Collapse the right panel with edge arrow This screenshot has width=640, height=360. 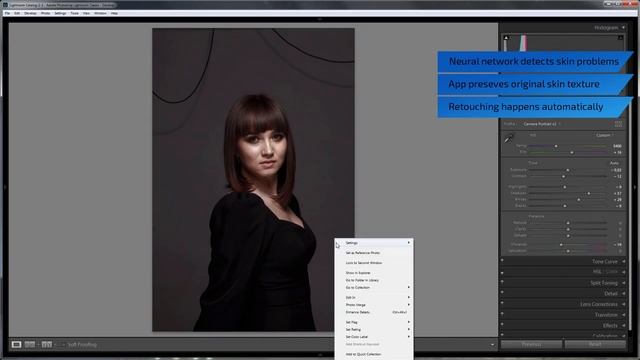click(x=635, y=187)
